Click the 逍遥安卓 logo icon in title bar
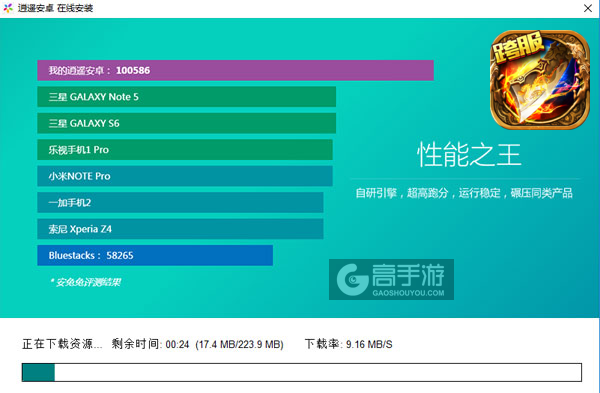600x393 pixels. coord(8,8)
